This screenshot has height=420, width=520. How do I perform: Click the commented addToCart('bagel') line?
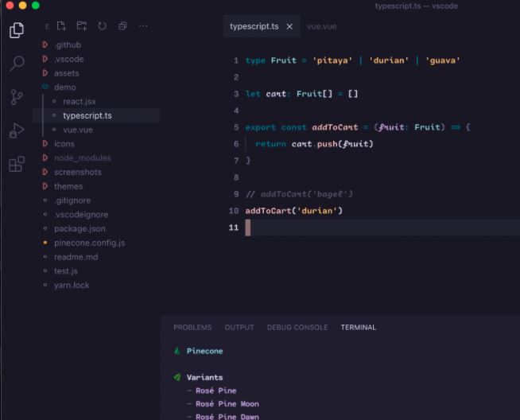[299, 194]
